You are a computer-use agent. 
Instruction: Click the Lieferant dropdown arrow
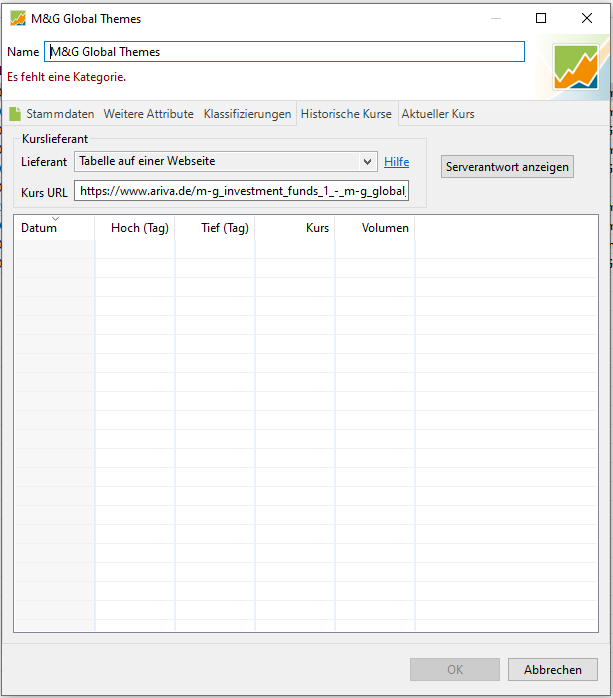coord(367,162)
